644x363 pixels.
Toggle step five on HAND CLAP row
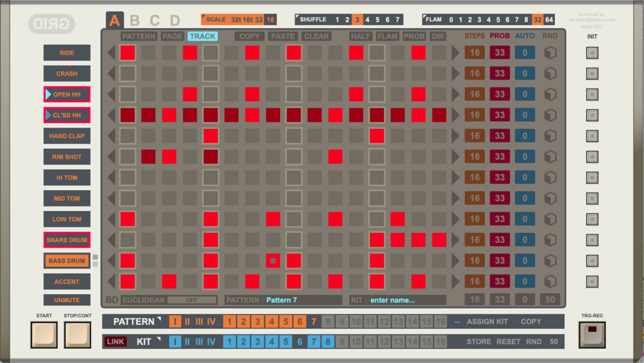point(211,136)
